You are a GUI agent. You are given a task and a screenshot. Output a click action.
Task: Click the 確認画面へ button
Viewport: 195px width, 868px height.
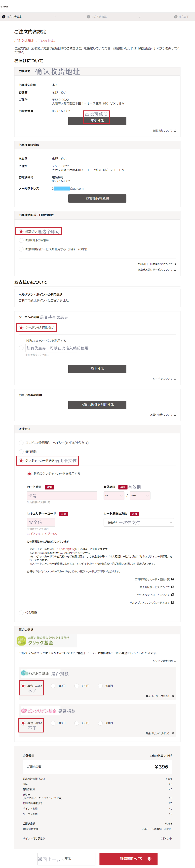pyautogui.click(x=128, y=859)
